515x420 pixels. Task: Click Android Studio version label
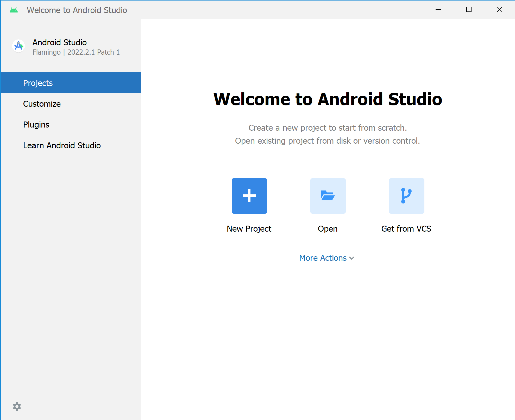[76, 52]
